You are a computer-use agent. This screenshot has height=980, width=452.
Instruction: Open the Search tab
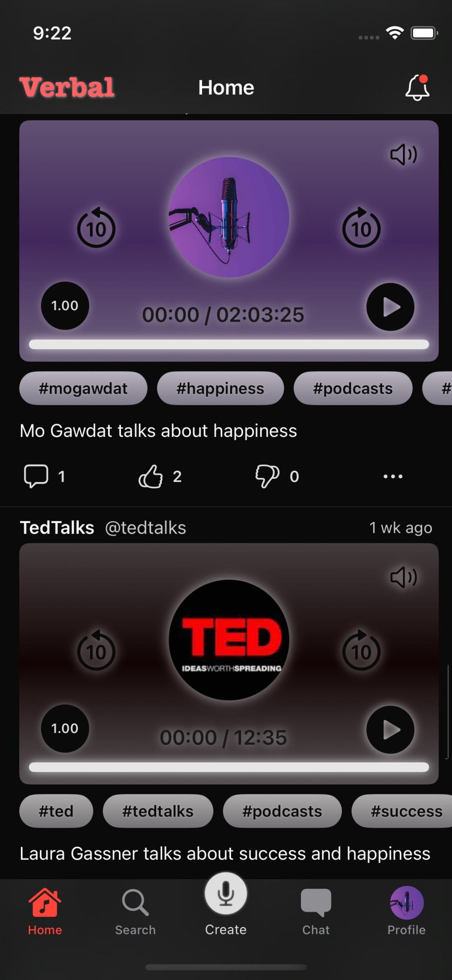(135, 912)
